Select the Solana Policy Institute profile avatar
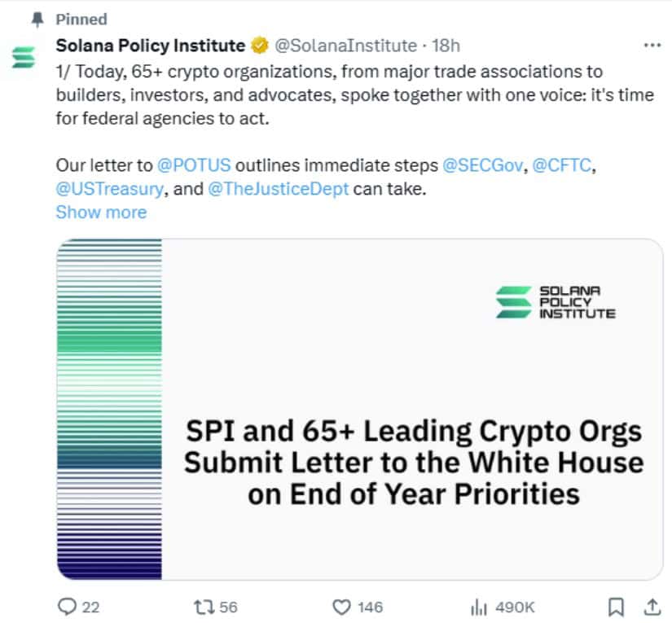The width and height of the screenshot is (672, 623). [23, 55]
